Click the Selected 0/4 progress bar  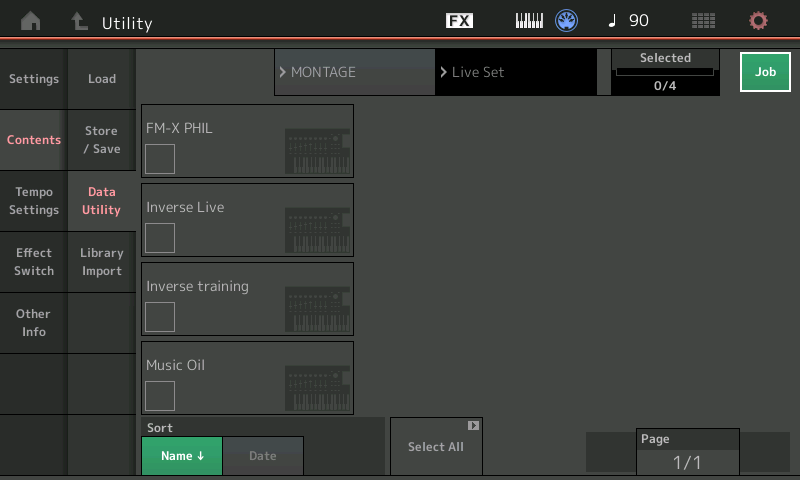(665, 72)
